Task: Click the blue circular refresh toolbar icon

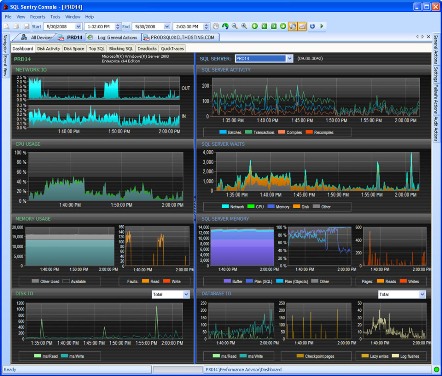Action: coord(312,26)
